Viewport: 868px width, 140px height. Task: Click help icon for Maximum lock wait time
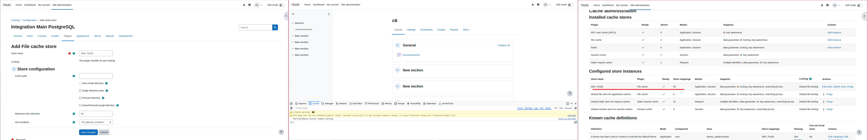(74, 114)
